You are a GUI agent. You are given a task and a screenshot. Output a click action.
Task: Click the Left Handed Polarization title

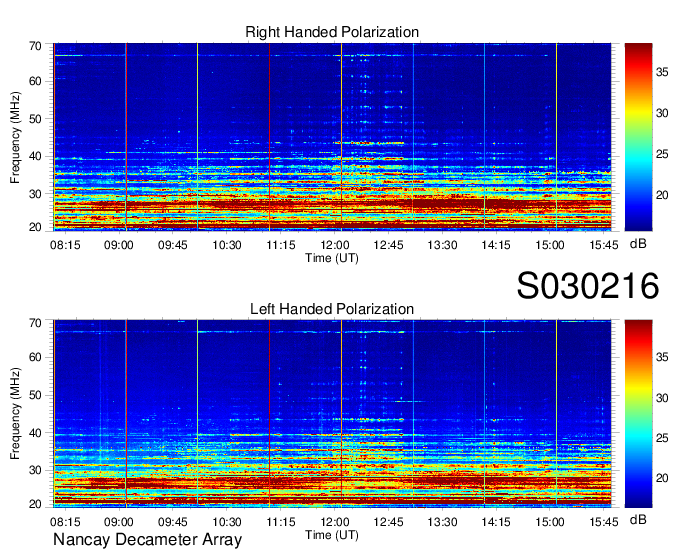pos(332,309)
